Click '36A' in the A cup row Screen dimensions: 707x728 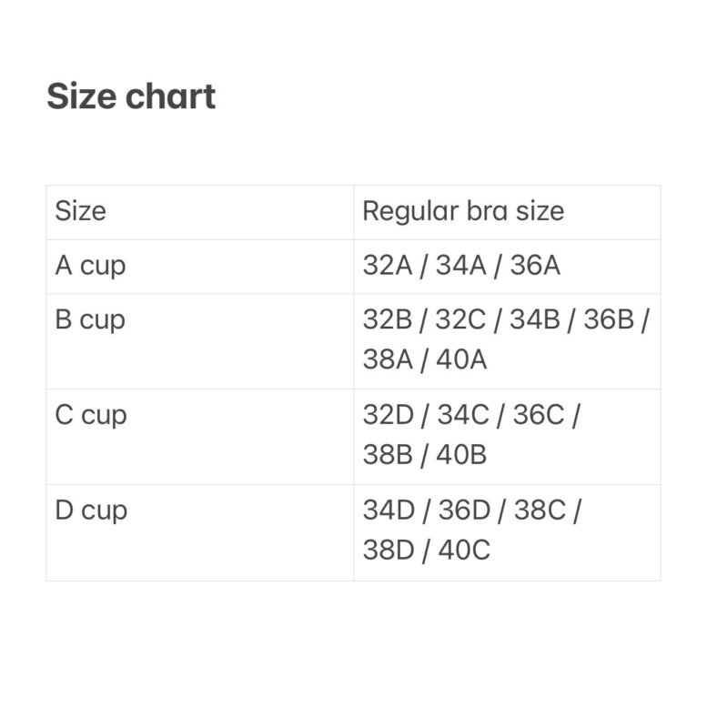[x=535, y=266]
